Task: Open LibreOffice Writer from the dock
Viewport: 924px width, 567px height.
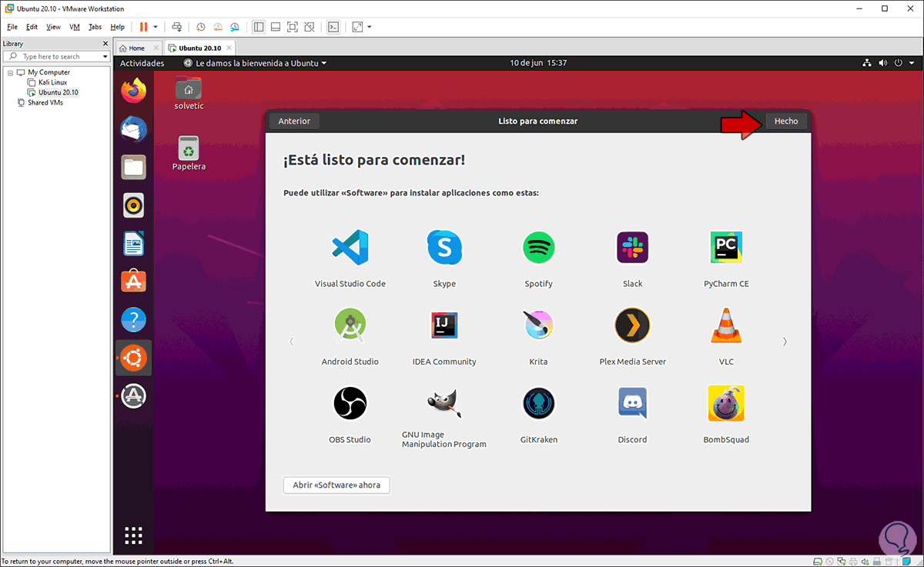Action: pyautogui.click(x=134, y=244)
